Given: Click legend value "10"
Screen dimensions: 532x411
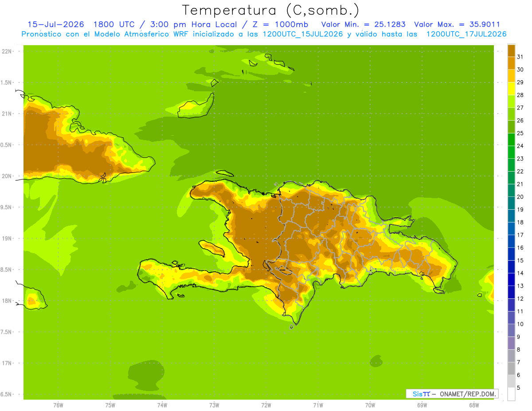Looking at the screenshot, I should 520,324.
